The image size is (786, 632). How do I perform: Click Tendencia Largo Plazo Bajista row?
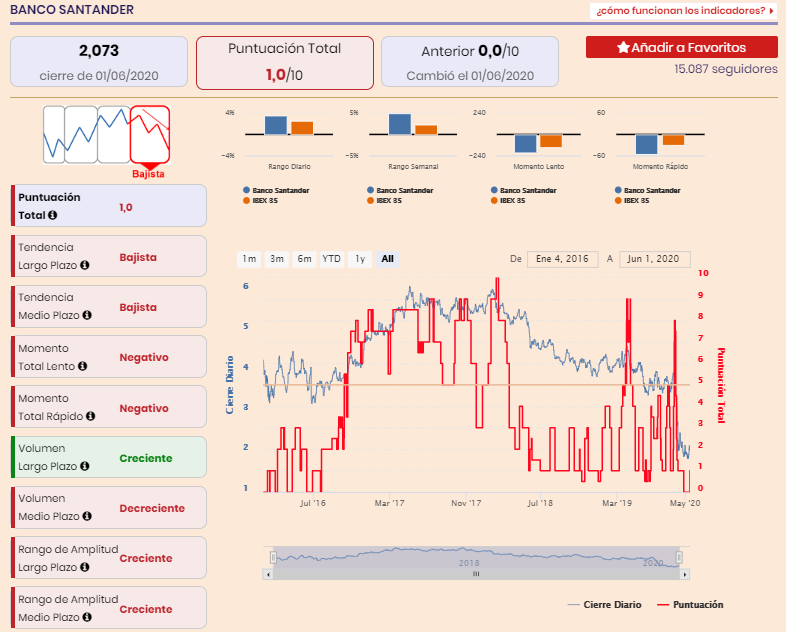pyautogui.click(x=109, y=256)
